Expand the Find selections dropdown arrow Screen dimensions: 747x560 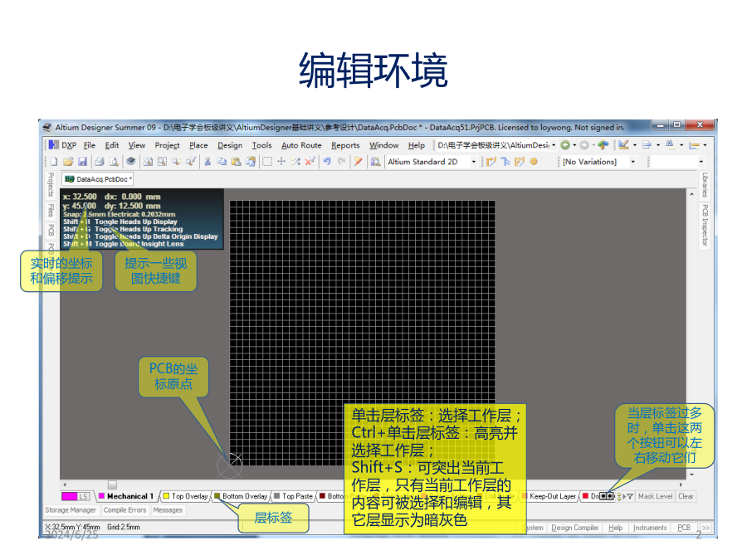coord(681,144)
